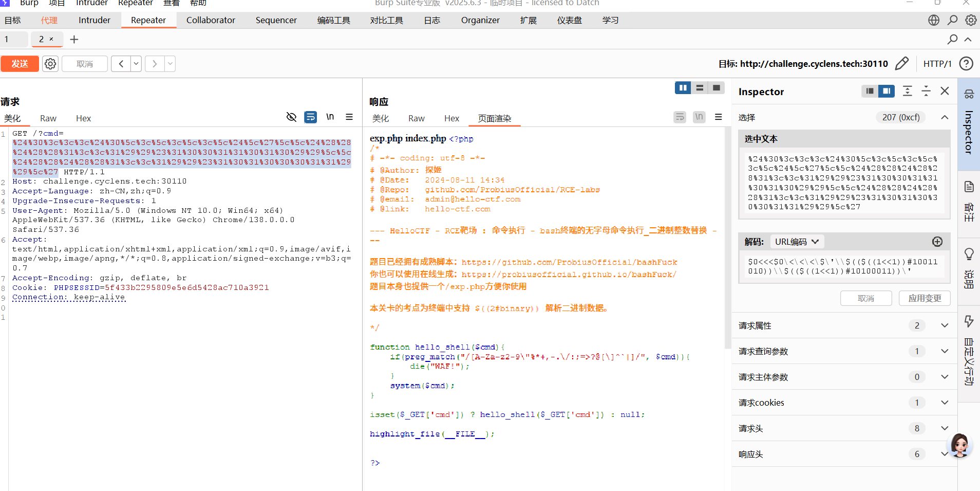Open the 代理 proxy tab
This screenshot has height=491, width=980.
pos(49,20)
